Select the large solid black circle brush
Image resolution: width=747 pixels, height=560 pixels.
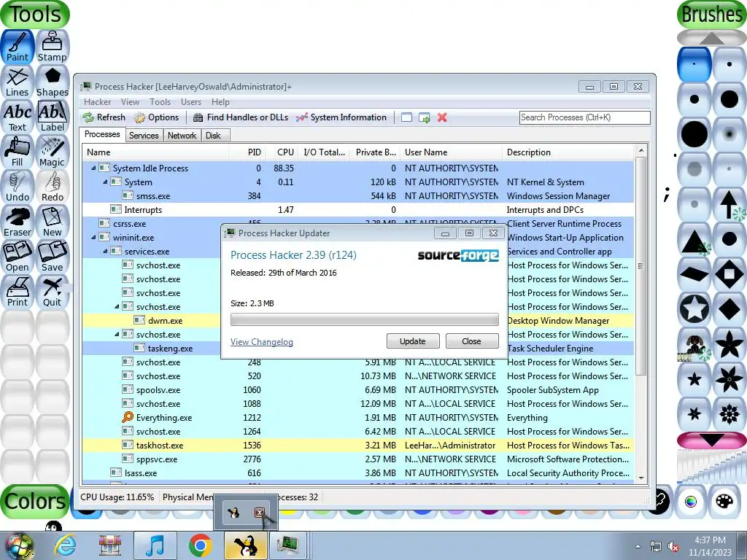[694, 135]
